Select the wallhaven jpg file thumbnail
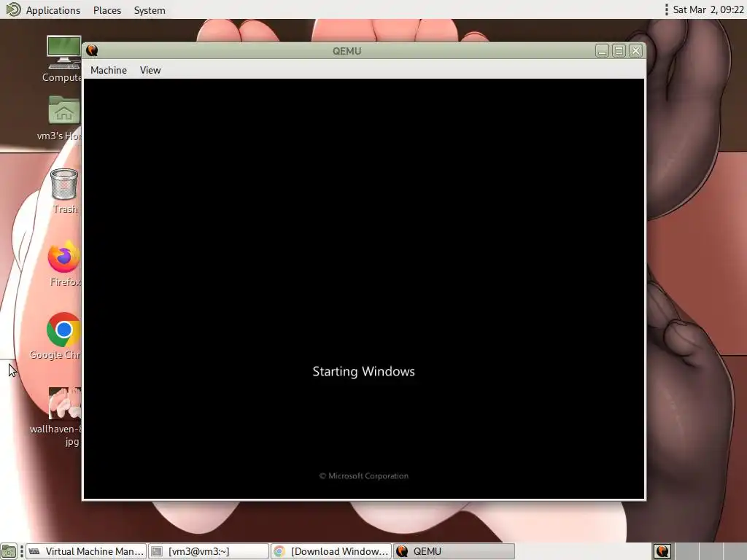Image resolution: width=747 pixels, height=560 pixels. 64,402
